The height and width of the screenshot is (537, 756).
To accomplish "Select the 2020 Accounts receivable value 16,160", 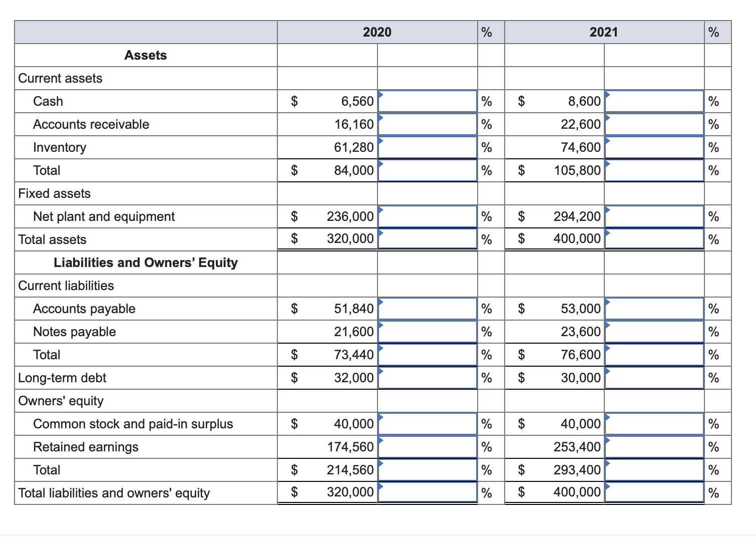I will (354, 124).
